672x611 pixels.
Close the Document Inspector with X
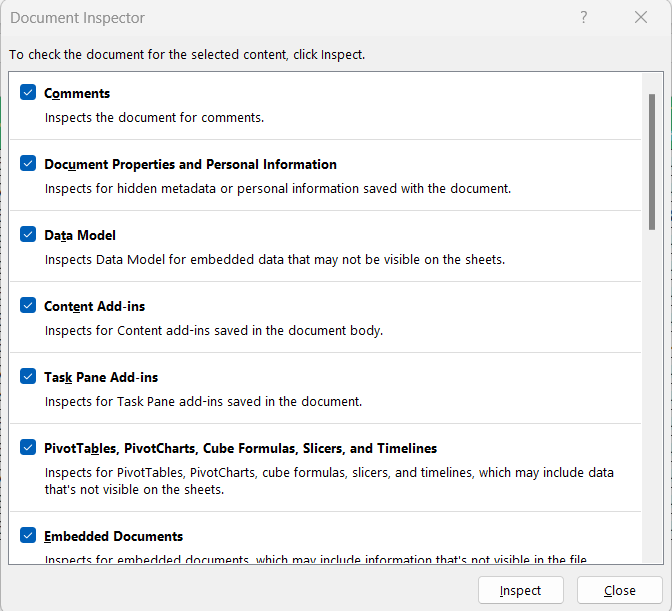click(x=641, y=18)
